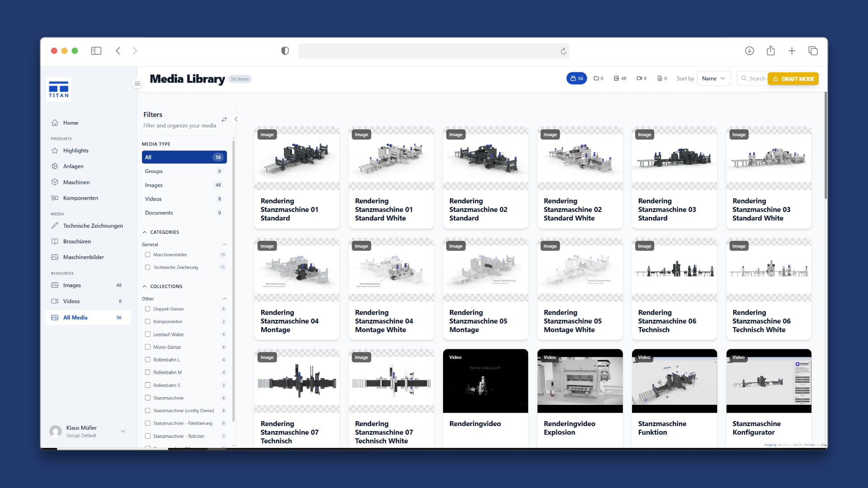Viewport: 868px width, 488px height.
Task: Click the videos count filter in header
Action: coord(642,79)
